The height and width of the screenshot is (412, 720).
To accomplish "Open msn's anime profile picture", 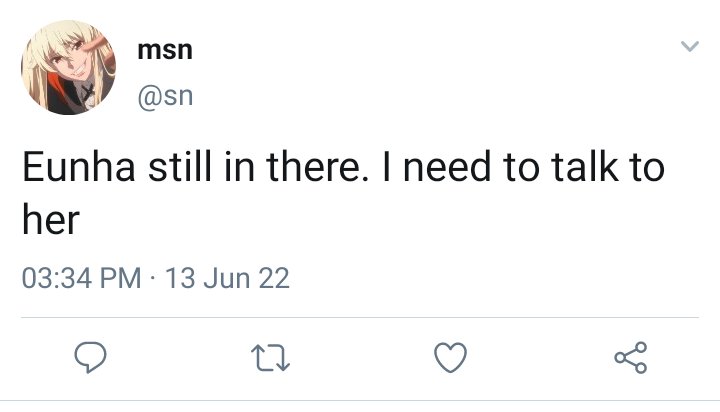I will coord(68,67).
